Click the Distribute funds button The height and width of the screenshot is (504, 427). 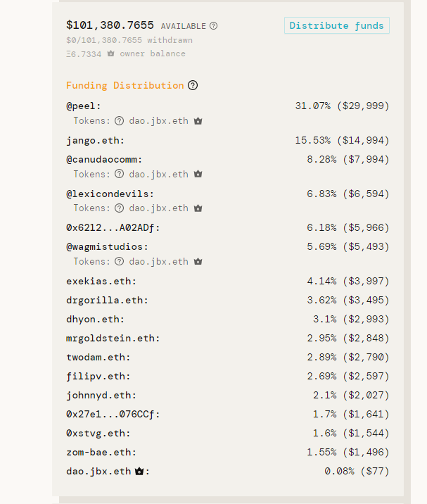coord(337,25)
